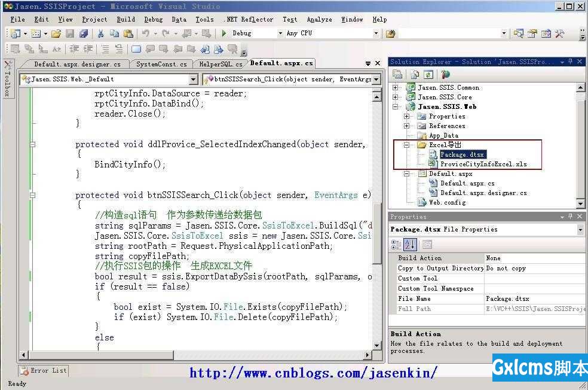Add New Item toolbar icon
588x390 pixels.
tap(36, 33)
